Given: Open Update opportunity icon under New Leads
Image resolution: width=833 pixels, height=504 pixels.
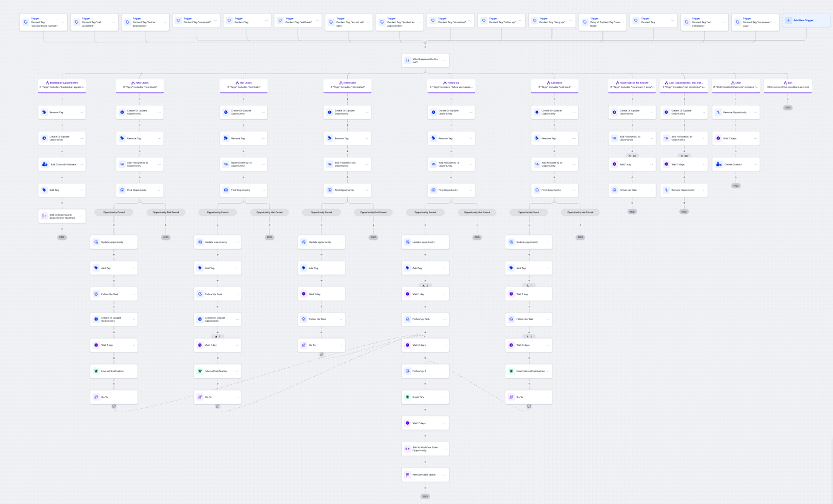Looking at the screenshot, I should click(x=96, y=242).
